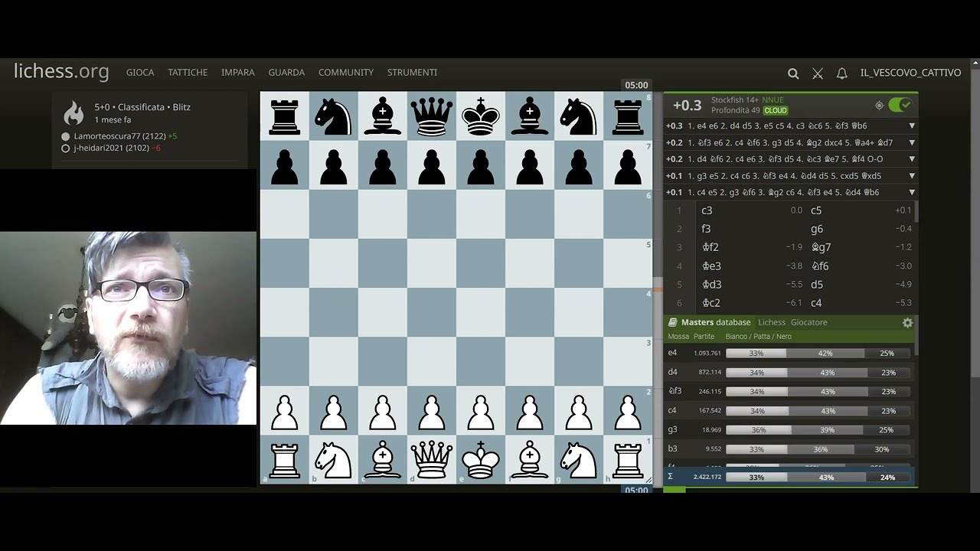The image size is (980, 551).
Task: Switch to the Masters database tab
Action: (x=716, y=322)
